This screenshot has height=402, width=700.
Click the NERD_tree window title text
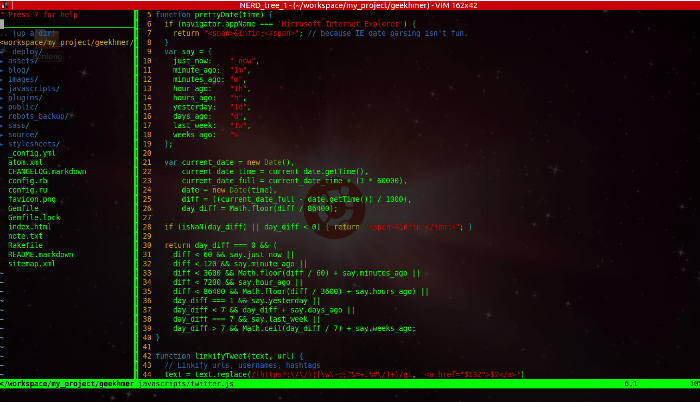point(358,5)
